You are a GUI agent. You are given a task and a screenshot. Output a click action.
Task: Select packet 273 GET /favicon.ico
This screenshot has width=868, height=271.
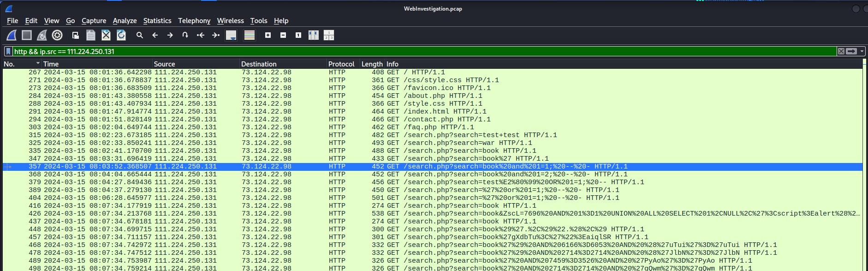click(433, 88)
